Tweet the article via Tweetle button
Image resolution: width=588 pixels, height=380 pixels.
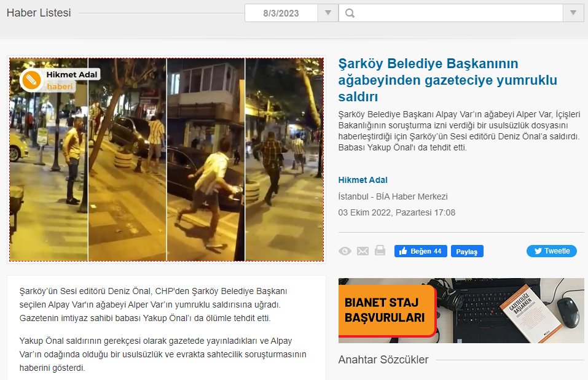(x=551, y=251)
